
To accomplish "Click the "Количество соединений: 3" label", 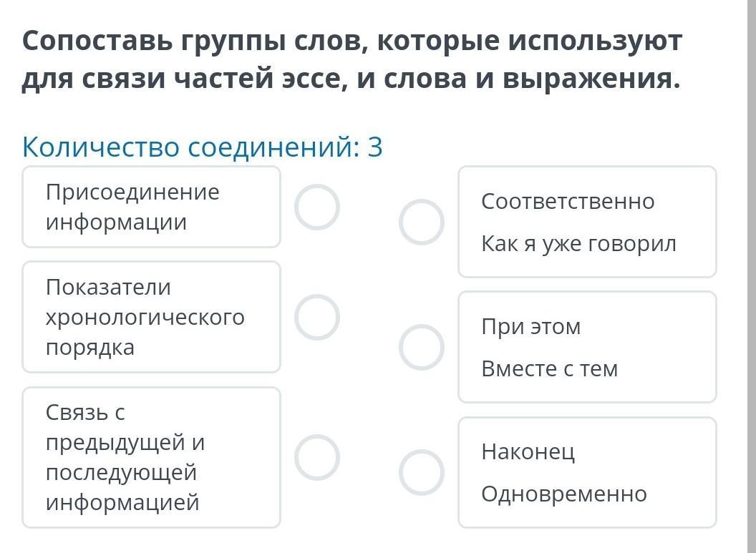I will click(203, 147).
